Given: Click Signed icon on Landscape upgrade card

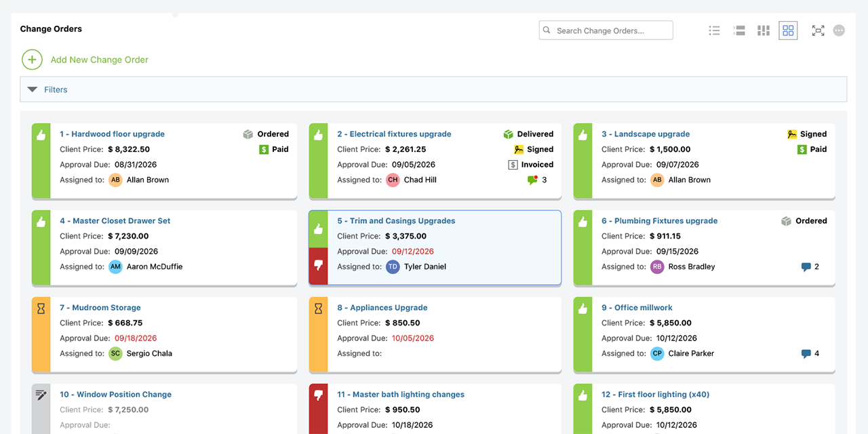Looking at the screenshot, I should coord(792,134).
